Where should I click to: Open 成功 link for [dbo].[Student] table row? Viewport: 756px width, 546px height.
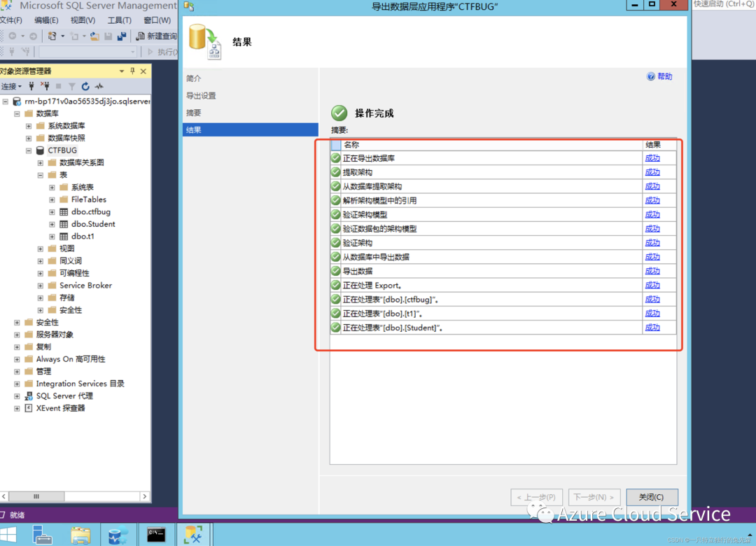pyautogui.click(x=652, y=328)
